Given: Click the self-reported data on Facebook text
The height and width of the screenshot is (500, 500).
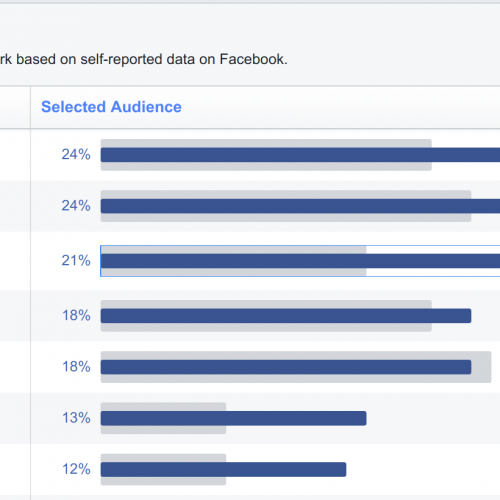Looking at the screenshot, I should [184, 59].
